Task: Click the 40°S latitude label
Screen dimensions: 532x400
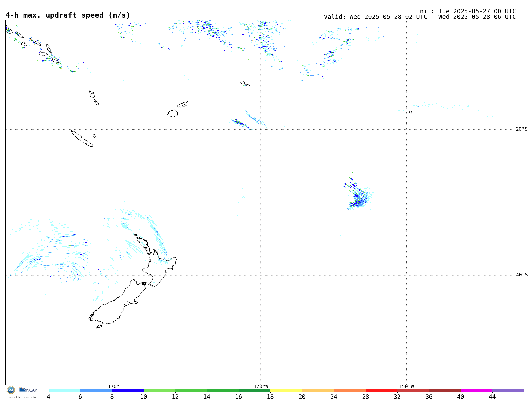Action: [x=522, y=275]
